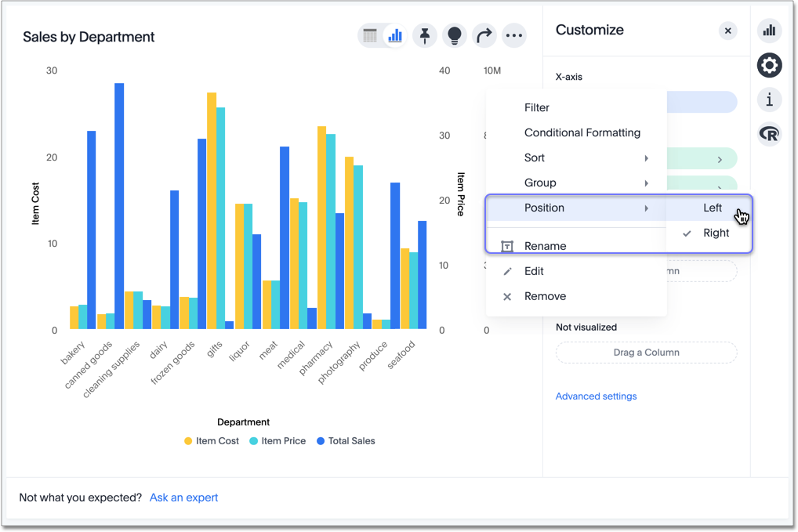Toggle Total Sales legend series
This screenshot has width=798, height=532.
click(x=346, y=441)
